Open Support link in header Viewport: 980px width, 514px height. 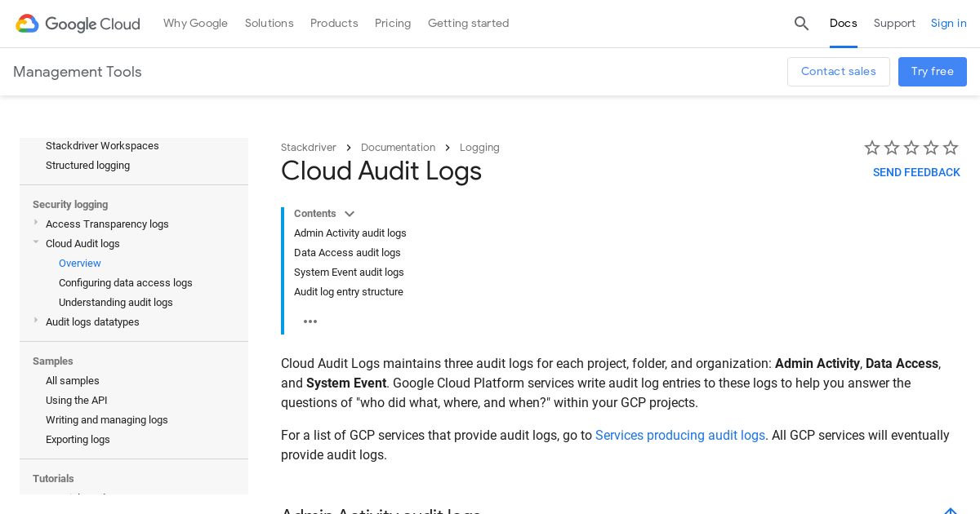(x=894, y=24)
